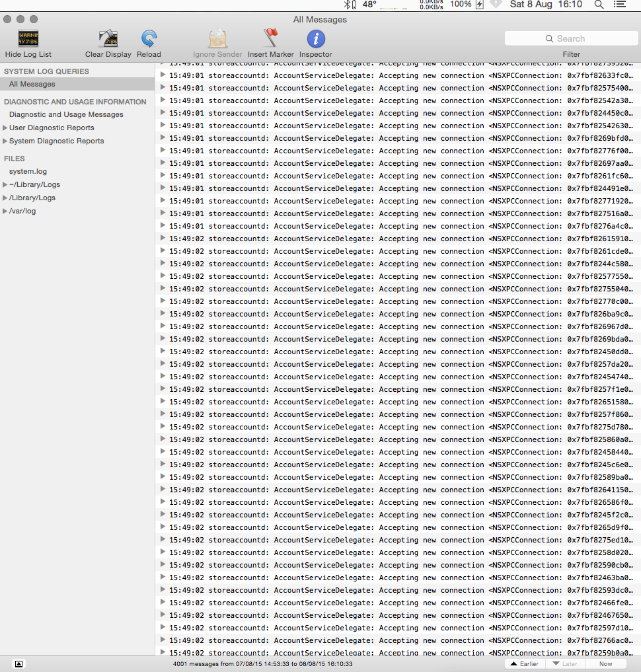Expand log row ending 0x7fbf82542a30
Viewport: 641px width, 672px height.
pos(163,100)
